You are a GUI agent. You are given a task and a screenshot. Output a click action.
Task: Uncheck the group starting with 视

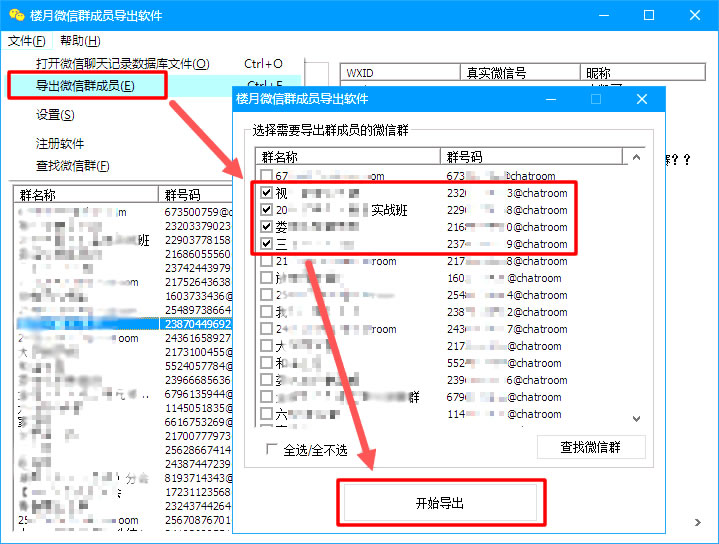[x=266, y=193]
